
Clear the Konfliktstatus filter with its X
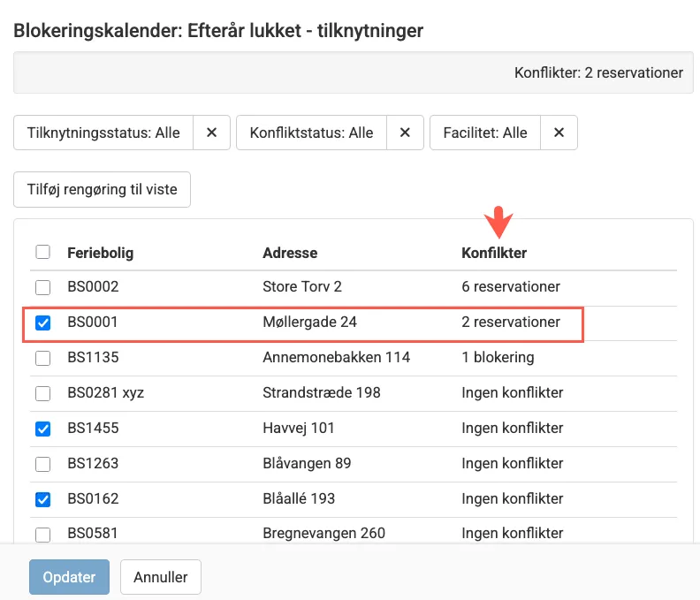tap(405, 133)
